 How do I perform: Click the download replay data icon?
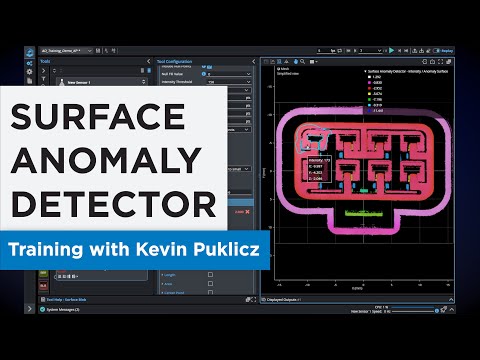click(x=421, y=51)
